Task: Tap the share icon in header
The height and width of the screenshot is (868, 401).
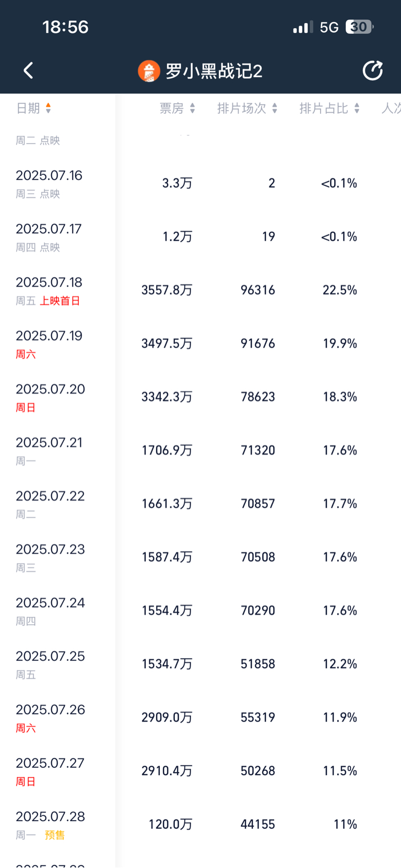Action: coord(373,70)
